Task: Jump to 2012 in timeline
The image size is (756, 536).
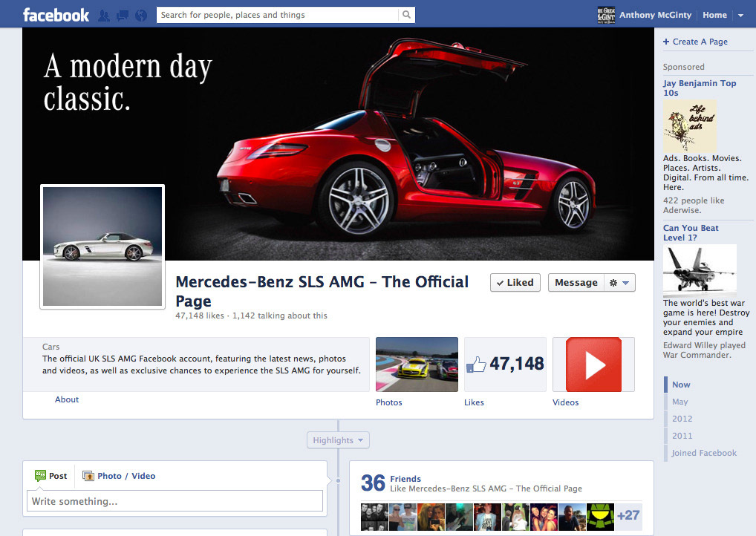Action: coord(682,419)
